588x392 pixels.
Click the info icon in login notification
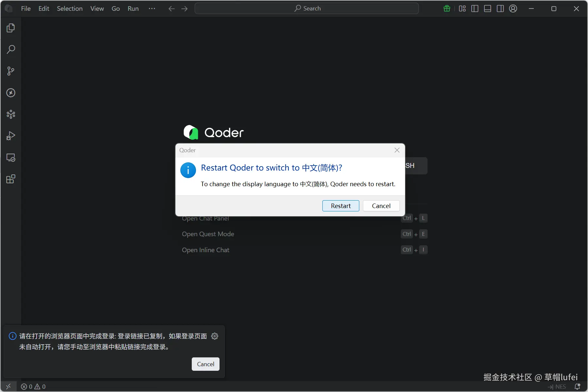point(12,336)
